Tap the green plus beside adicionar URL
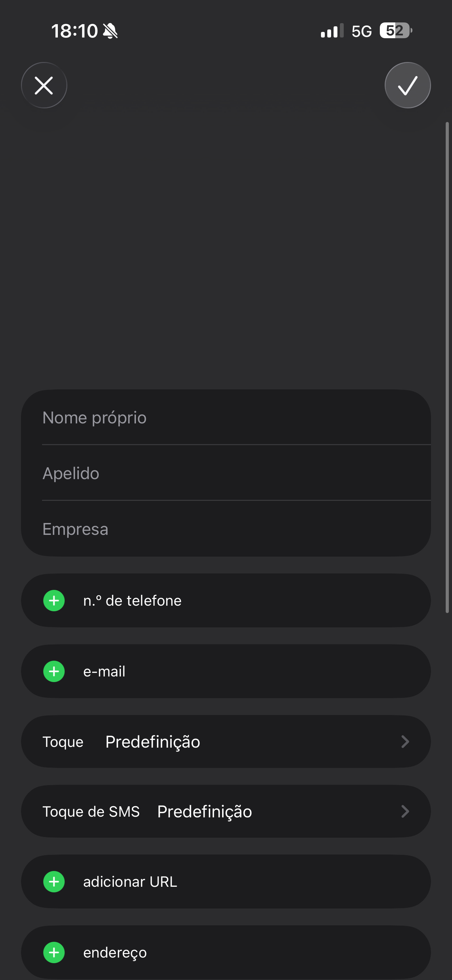This screenshot has height=980, width=452. click(54, 882)
